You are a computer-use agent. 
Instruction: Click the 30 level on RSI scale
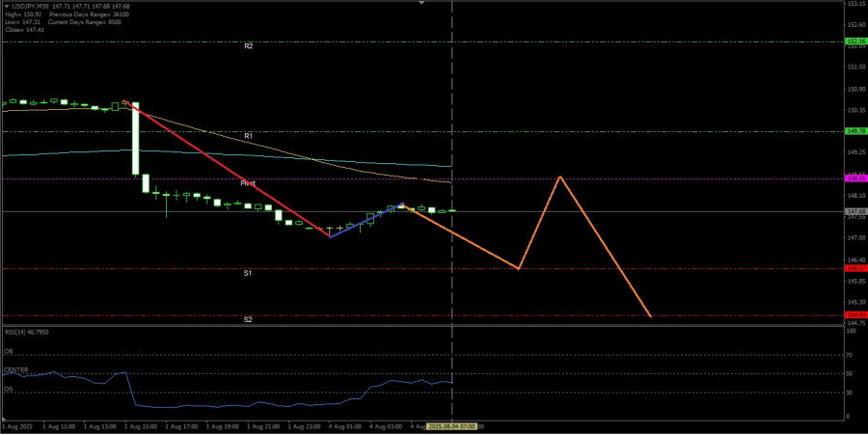point(851,393)
